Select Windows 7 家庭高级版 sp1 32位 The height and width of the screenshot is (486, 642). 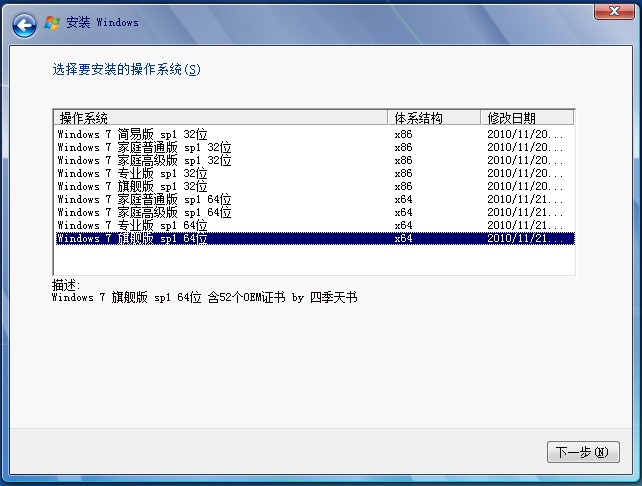[315, 160]
